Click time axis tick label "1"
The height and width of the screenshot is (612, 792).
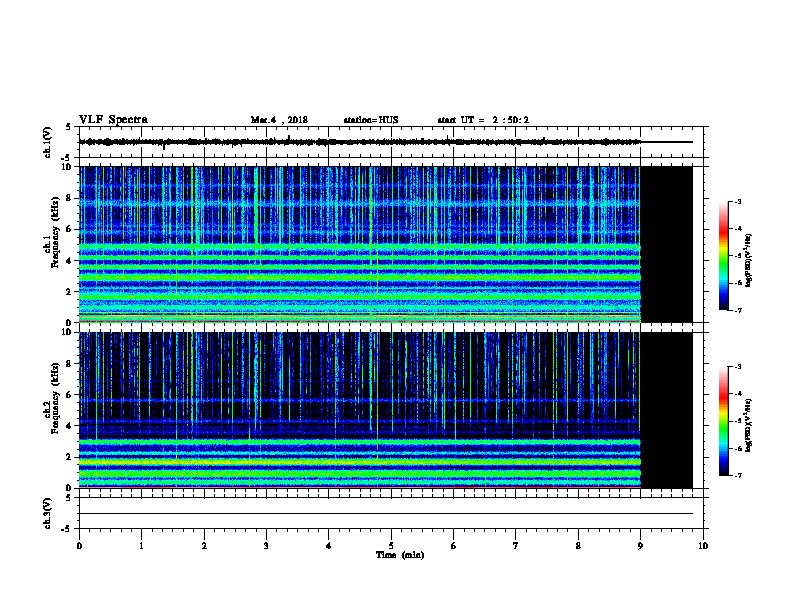[x=141, y=545]
